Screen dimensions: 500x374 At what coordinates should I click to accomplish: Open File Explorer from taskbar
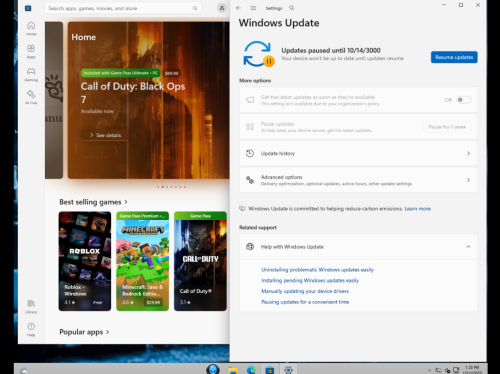coord(233,370)
